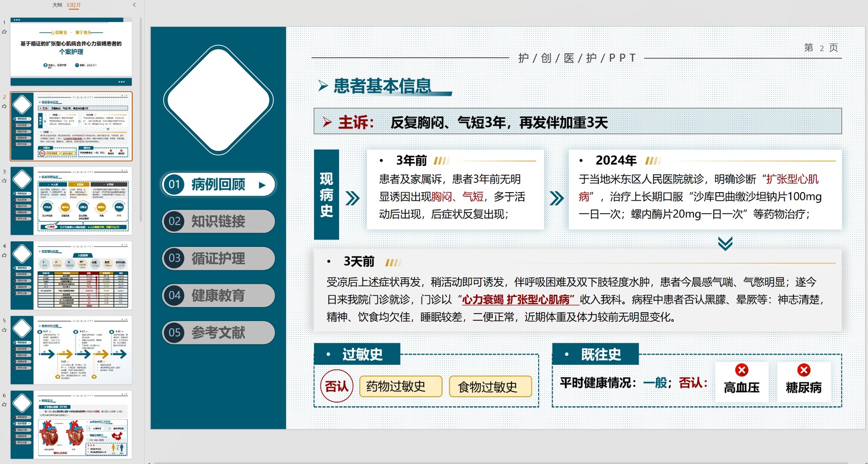
Task: Click the 食物过敏史 box
Action: click(x=491, y=386)
